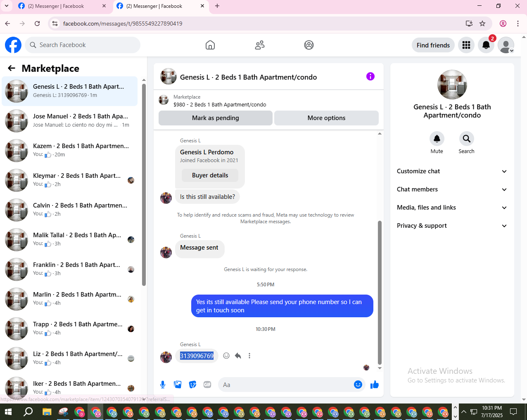Open Jose Manuel conversation
This screenshot has width=527, height=420.
tap(69, 121)
